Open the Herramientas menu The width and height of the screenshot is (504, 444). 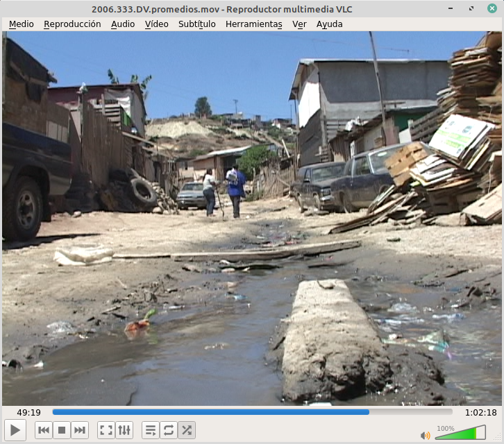pos(254,24)
